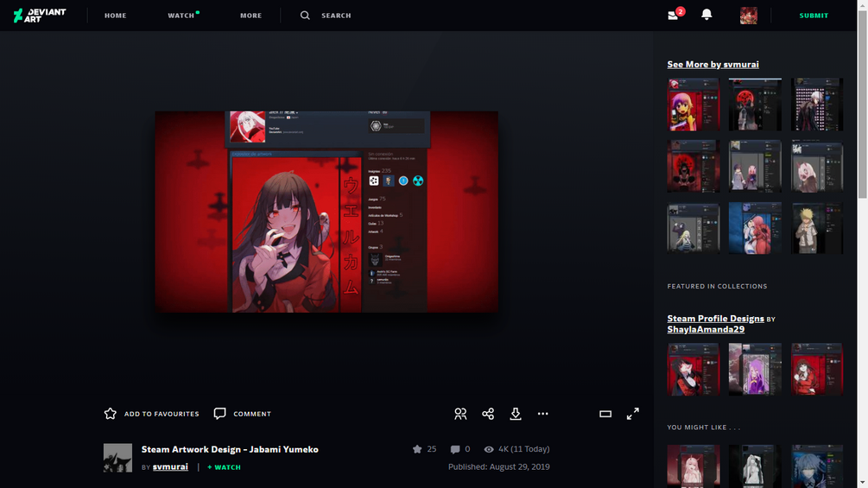Click the add to group people icon
Screen dimensions: 868x488
point(460,414)
